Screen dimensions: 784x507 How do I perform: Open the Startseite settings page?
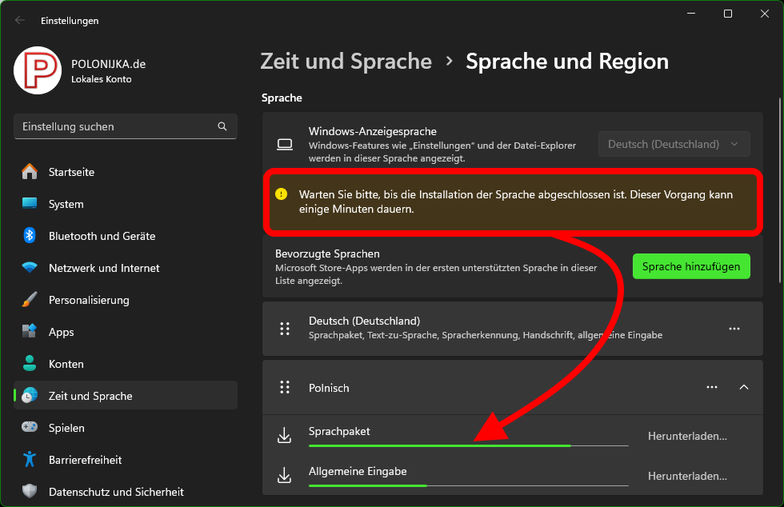pos(72,172)
